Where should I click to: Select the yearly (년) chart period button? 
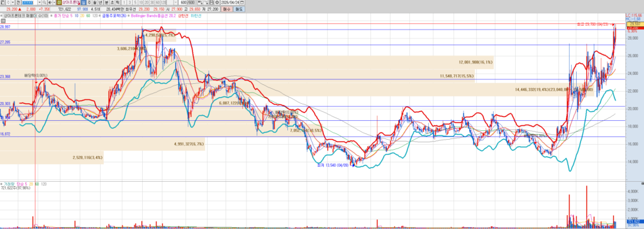tap(100, 3)
